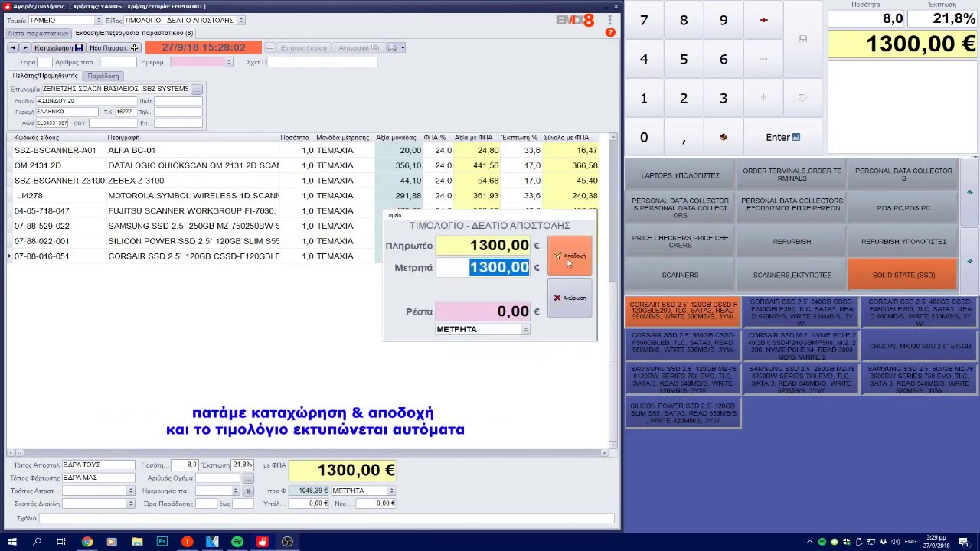Click the Επανεκτύπωση reprint button
This screenshot has height=551, width=980.
[x=304, y=47]
